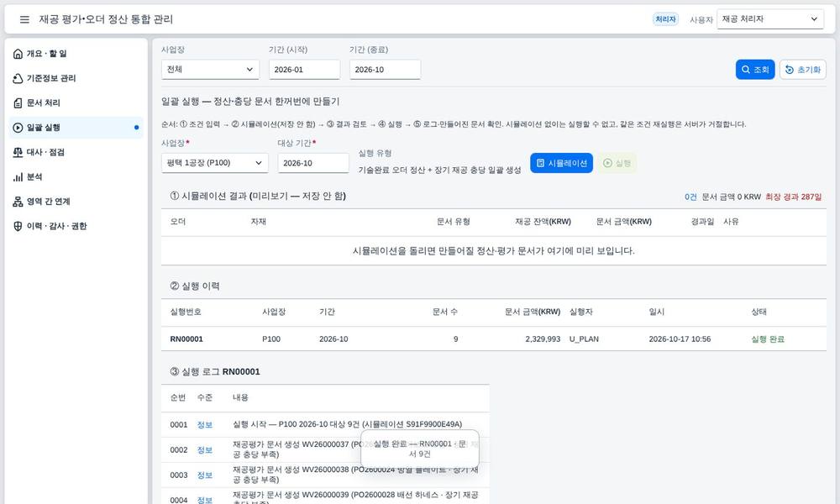Click the 경과일 column header
Image resolution: width=840 pixels, height=504 pixels.
point(702,222)
